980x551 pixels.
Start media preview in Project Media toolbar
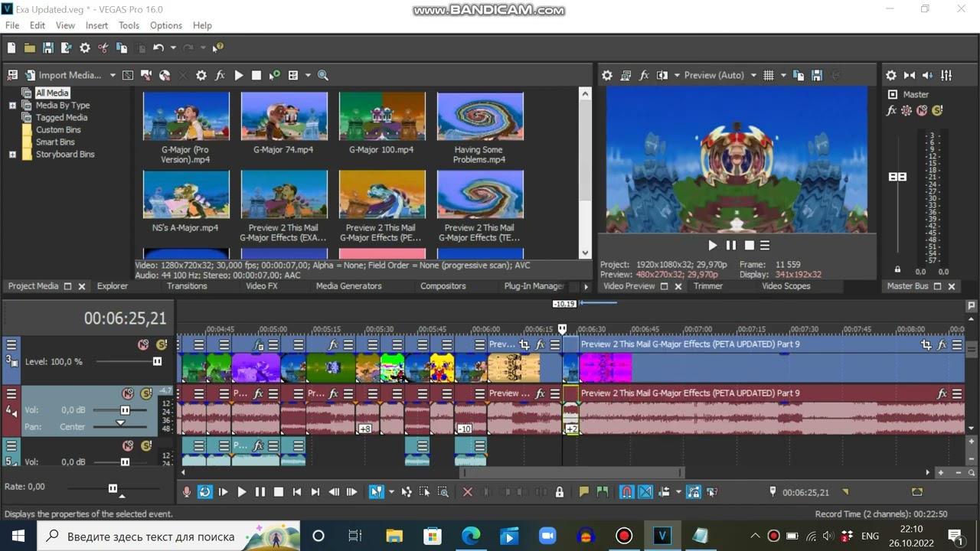pyautogui.click(x=239, y=75)
